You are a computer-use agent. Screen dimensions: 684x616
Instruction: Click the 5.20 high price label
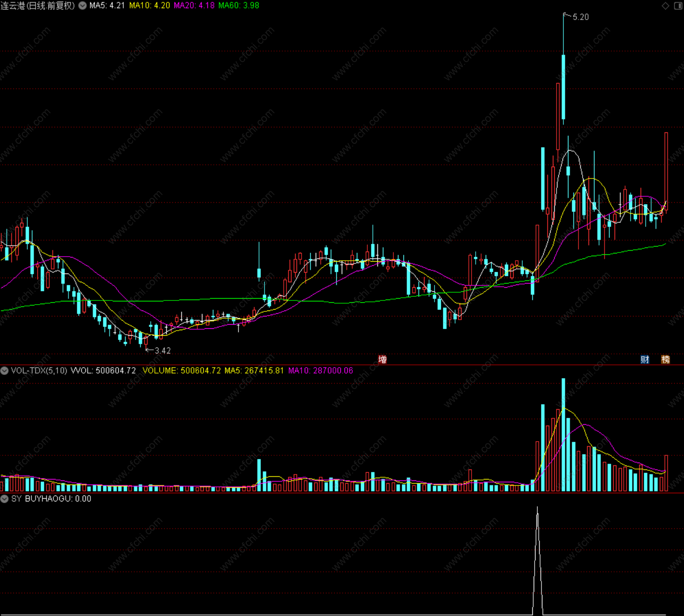[x=581, y=17]
